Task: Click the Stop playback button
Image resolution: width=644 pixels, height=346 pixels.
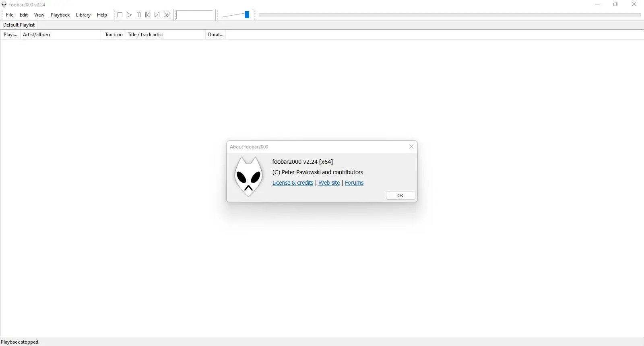Action: (120, 15)
